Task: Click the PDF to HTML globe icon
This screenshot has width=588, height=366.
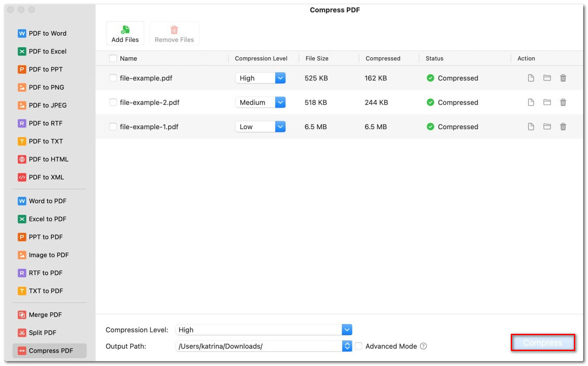Action: 22,160
